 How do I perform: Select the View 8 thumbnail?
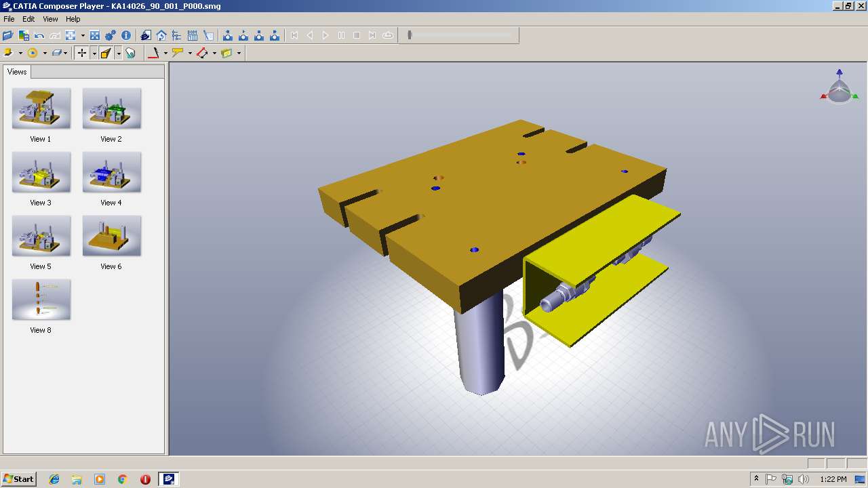point(41,300)
